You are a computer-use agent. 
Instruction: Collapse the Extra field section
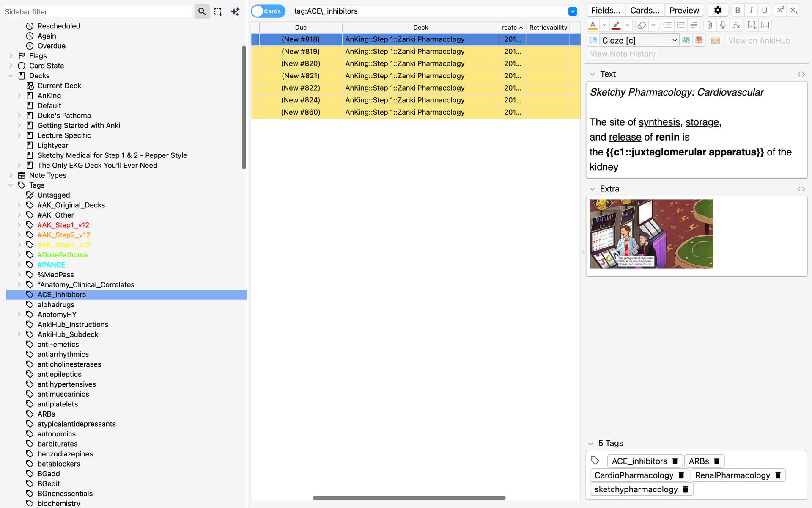[593, 189]
